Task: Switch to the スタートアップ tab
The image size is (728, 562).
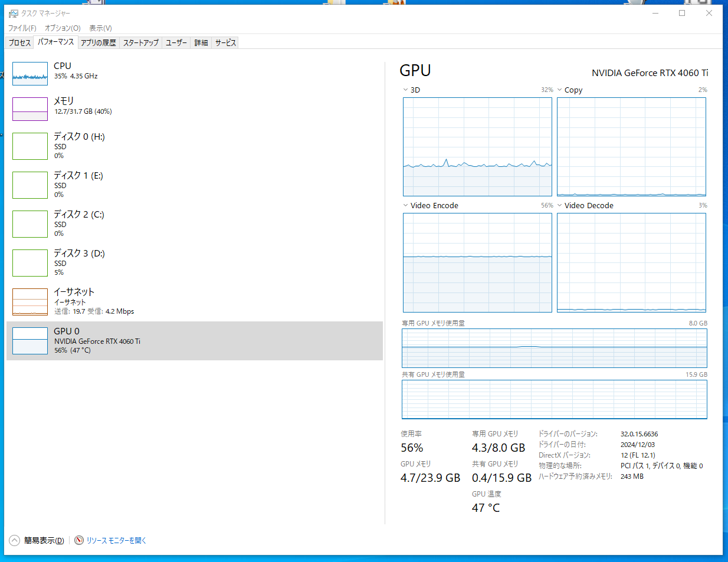Action: coord(140,42)
